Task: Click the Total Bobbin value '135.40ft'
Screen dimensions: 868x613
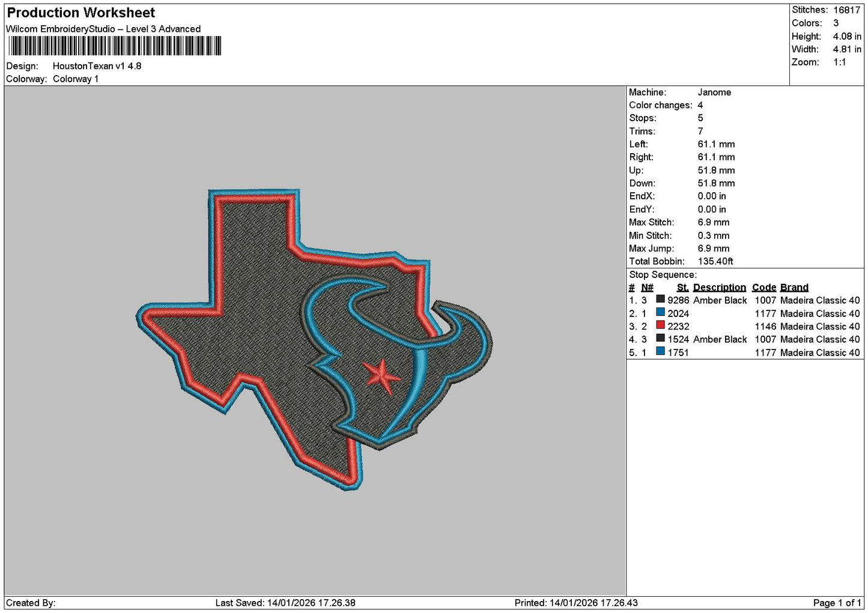Action: click(x=715, y=262)
